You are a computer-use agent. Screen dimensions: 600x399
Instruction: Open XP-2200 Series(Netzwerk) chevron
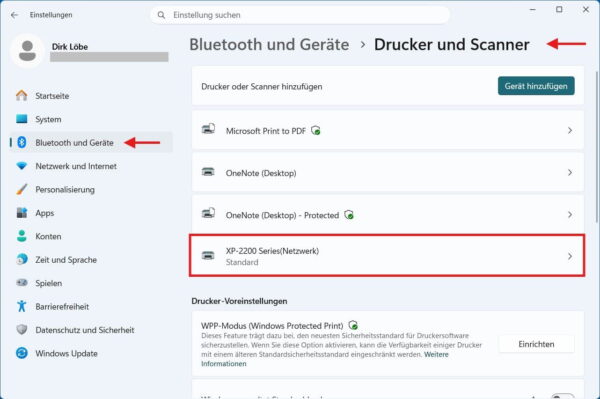tap(570, 256)
